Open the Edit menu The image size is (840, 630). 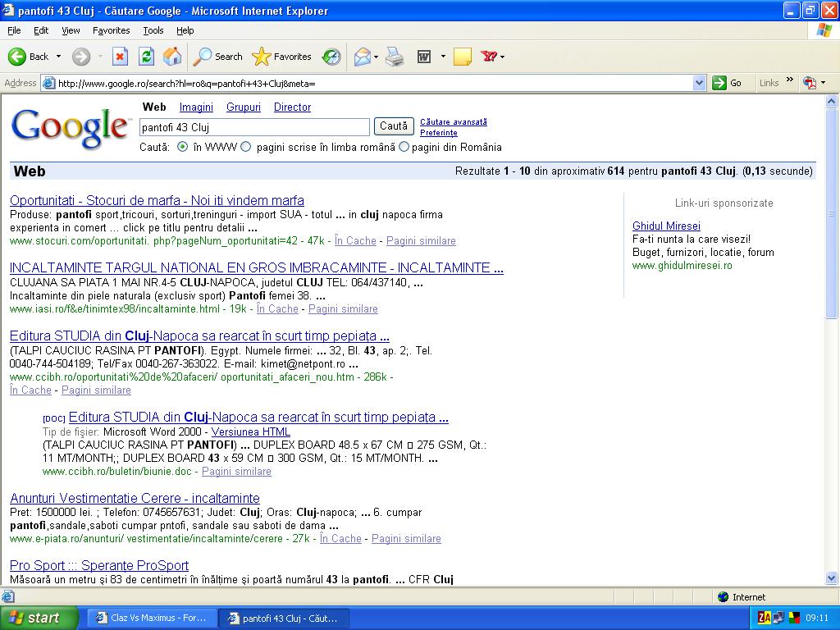pyautogui.click(x=41, y=30)
